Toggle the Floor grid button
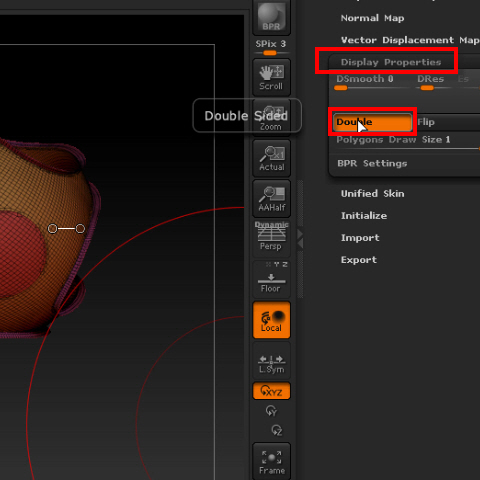This screenshot has width=480, height=480. [x=271, y=279]
